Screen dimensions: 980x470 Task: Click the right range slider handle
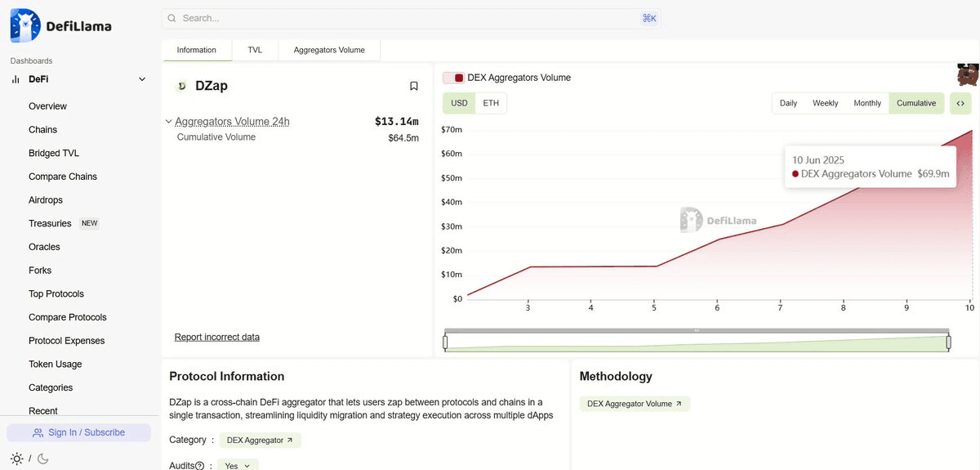click(948, 342)
